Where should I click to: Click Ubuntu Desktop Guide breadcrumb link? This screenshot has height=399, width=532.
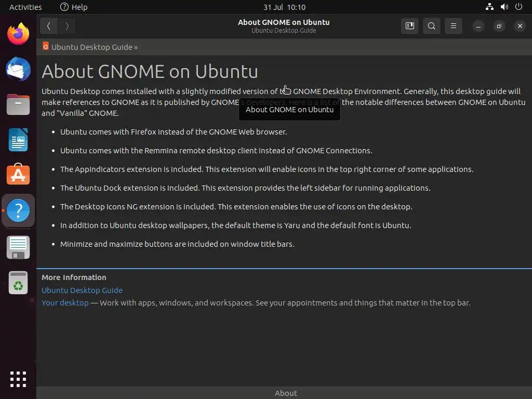[x=92, y=47]
